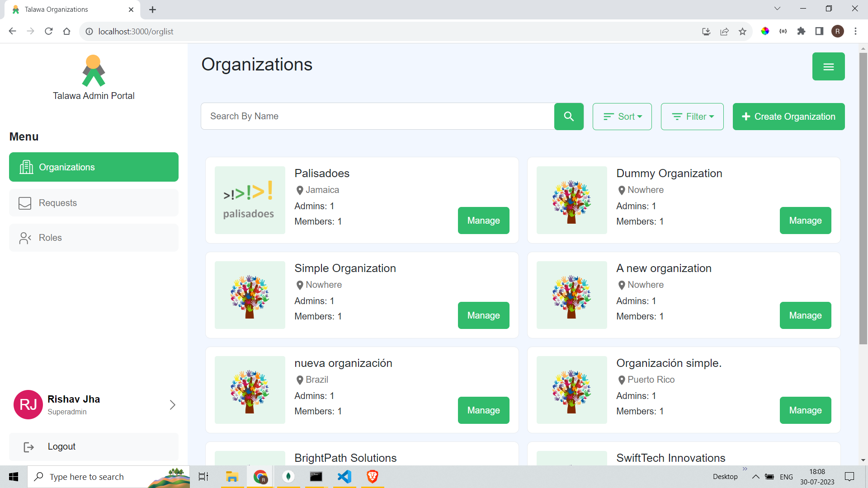Click the curly braces extension icon
This screenshot has width=868, height=488.
pos(783,31)
